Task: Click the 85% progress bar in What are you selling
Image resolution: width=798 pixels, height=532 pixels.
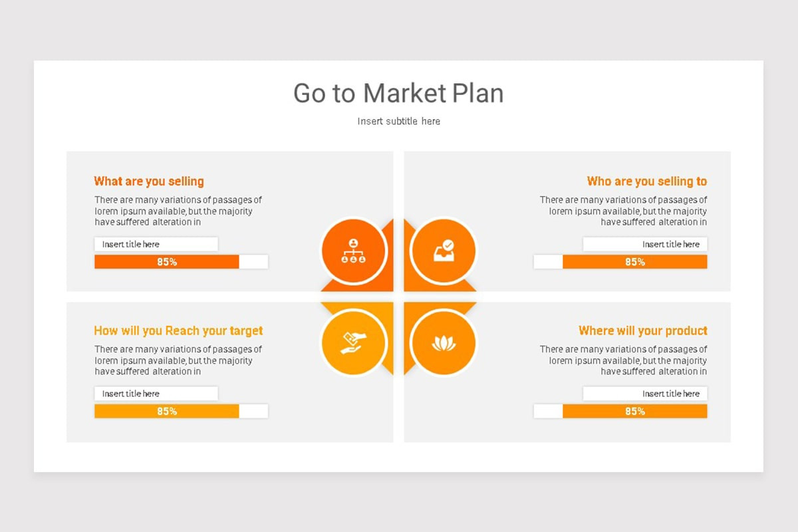Action: 182,262
